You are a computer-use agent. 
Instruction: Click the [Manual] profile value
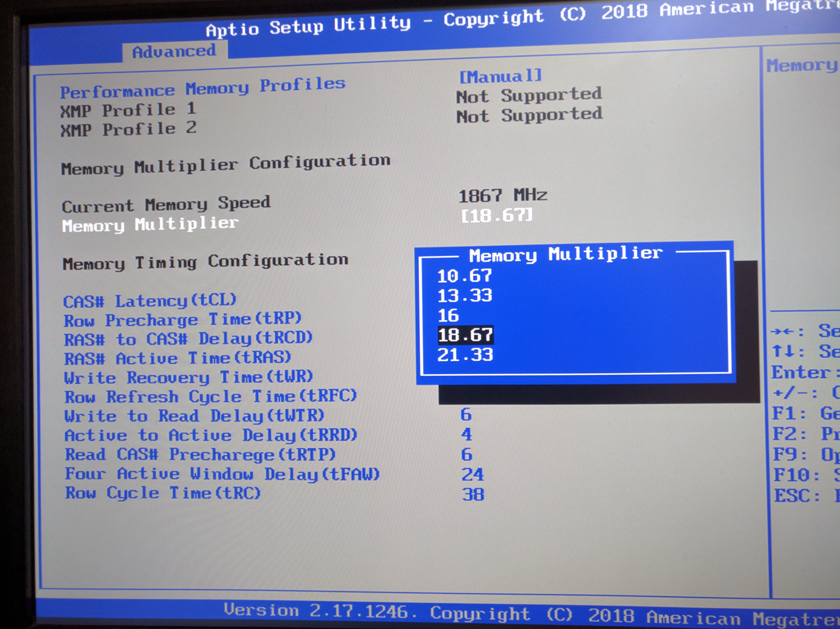click(500, 77)
